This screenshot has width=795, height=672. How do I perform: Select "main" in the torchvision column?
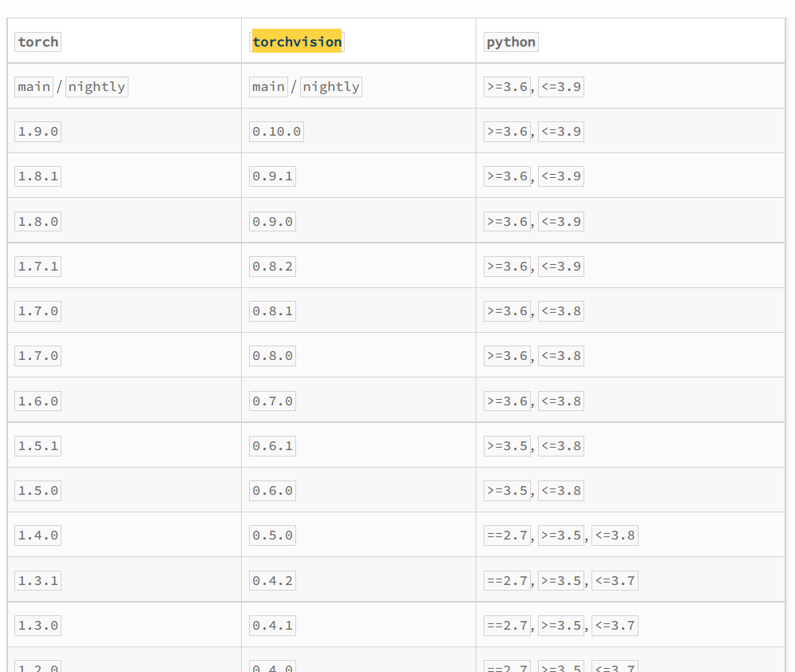tap(269, 87)
